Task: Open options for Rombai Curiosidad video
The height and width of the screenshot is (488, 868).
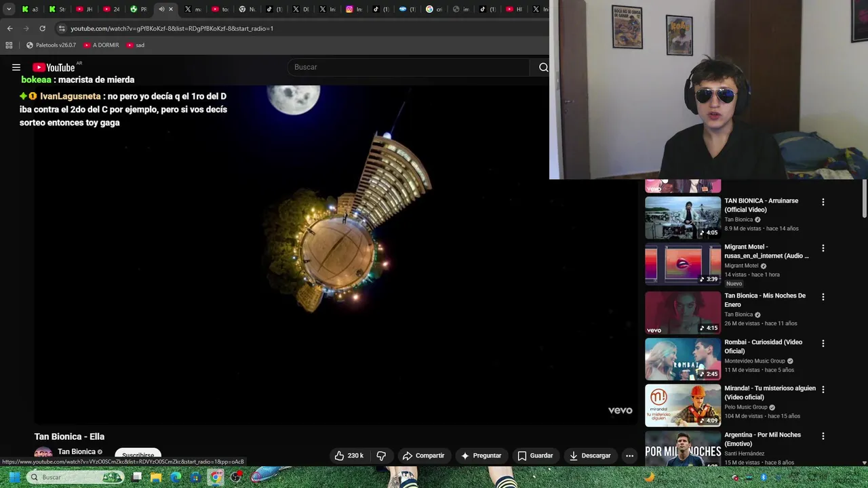Action: coord(823,343)
